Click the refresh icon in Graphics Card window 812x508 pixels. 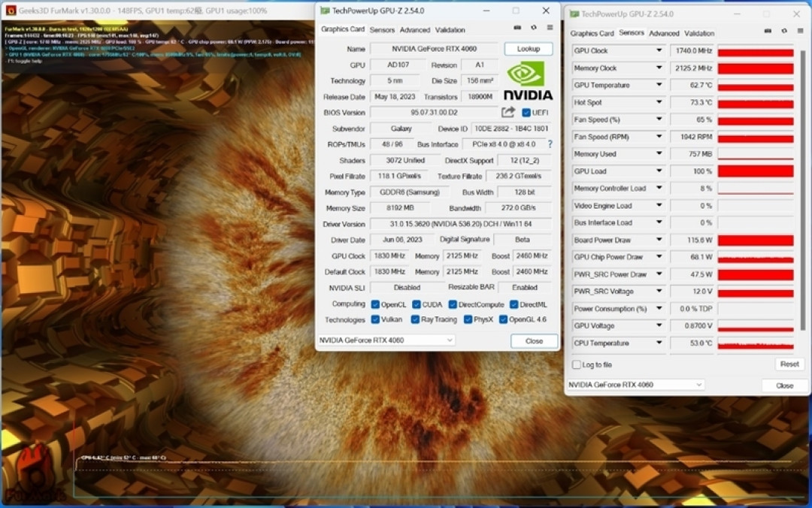(533, 28)
